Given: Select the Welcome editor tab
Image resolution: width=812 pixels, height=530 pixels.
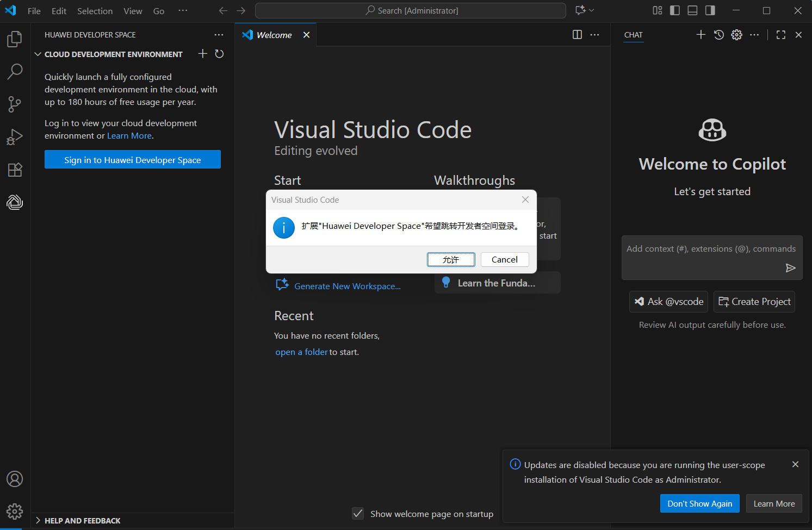Looking at the screenshot, I should [x=274, y=35].
